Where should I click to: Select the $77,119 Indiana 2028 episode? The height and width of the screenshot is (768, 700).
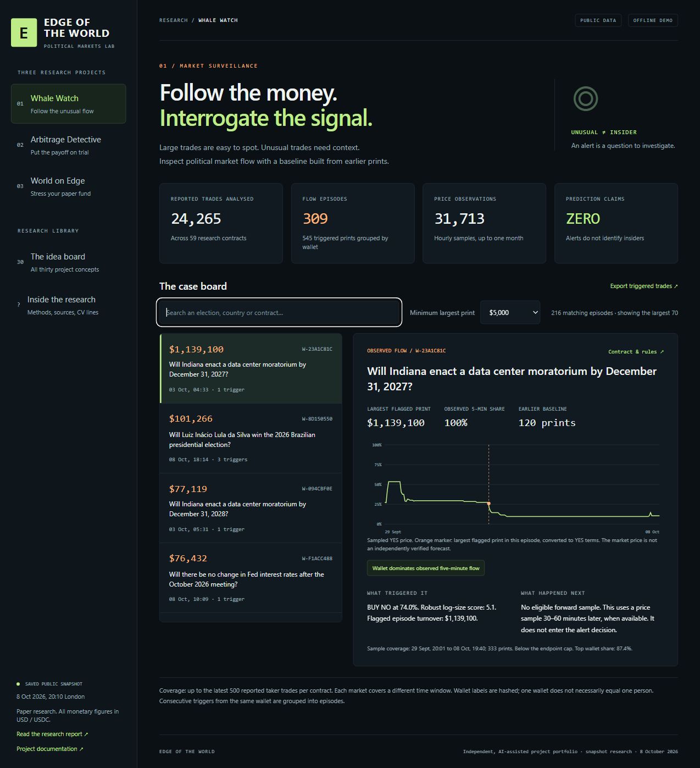pyautogui.click(x=251, y=508)
